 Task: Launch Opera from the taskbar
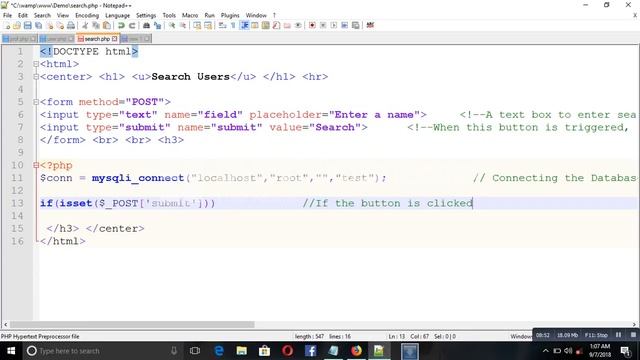[x=287, y=351]
